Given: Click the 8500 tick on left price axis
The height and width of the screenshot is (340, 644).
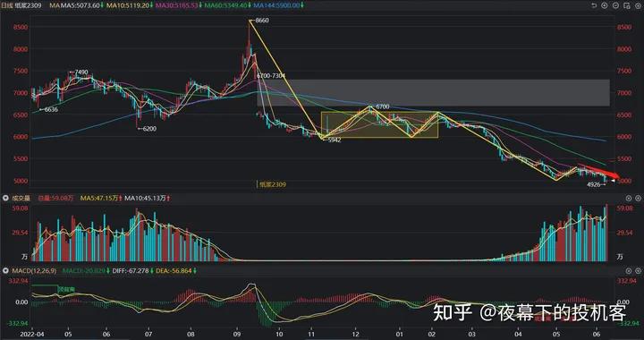Looking at the screenshot, I should pos(21,27).
